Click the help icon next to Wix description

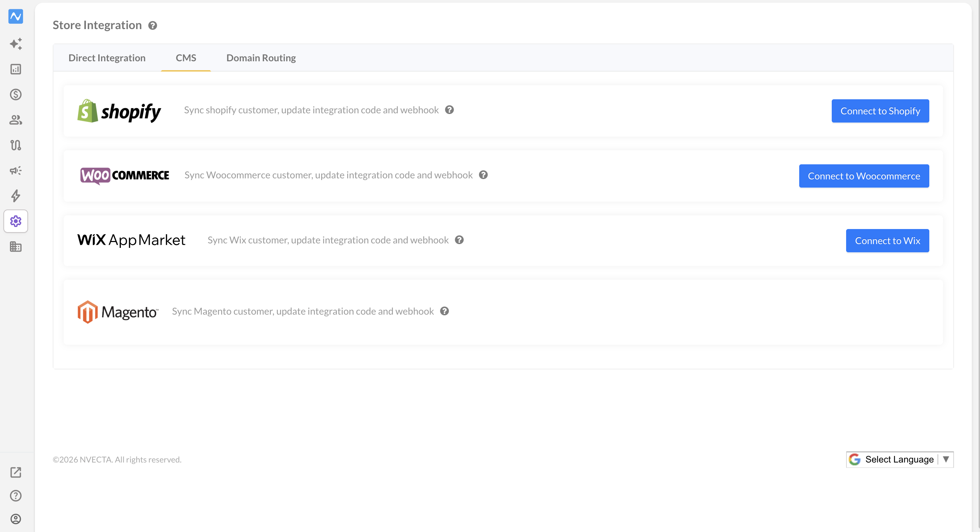pos(459,240)
